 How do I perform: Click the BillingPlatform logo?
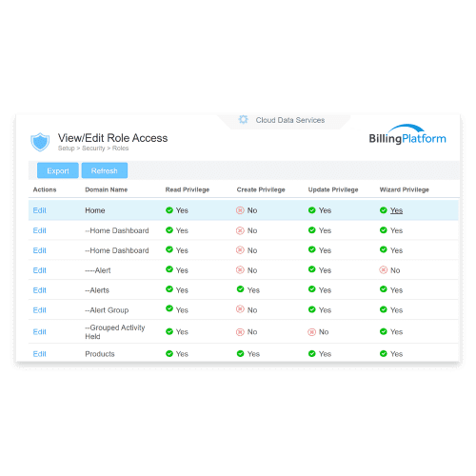pos(407,134)
